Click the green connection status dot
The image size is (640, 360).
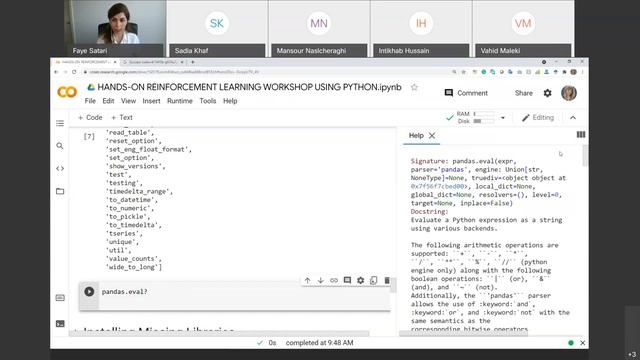(571, 343)
